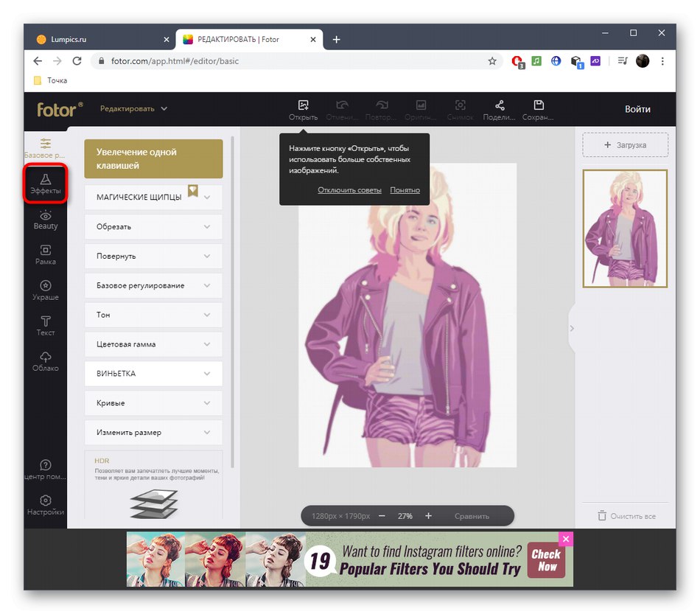Click the Сравнить (Compare) button
This screenshot has height=614, width=700.
pyautogui.click(x=472, y=516)
